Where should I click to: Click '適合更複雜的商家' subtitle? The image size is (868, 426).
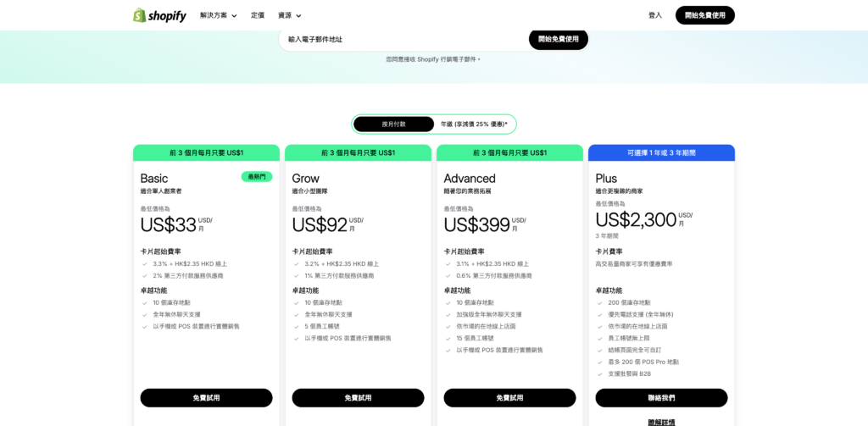619,191
